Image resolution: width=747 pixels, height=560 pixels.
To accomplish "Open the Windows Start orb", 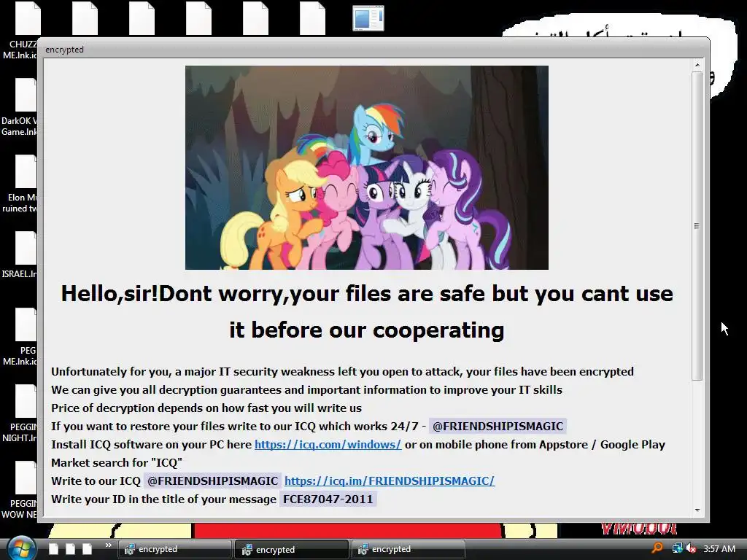I will click(x=21, y=548).
